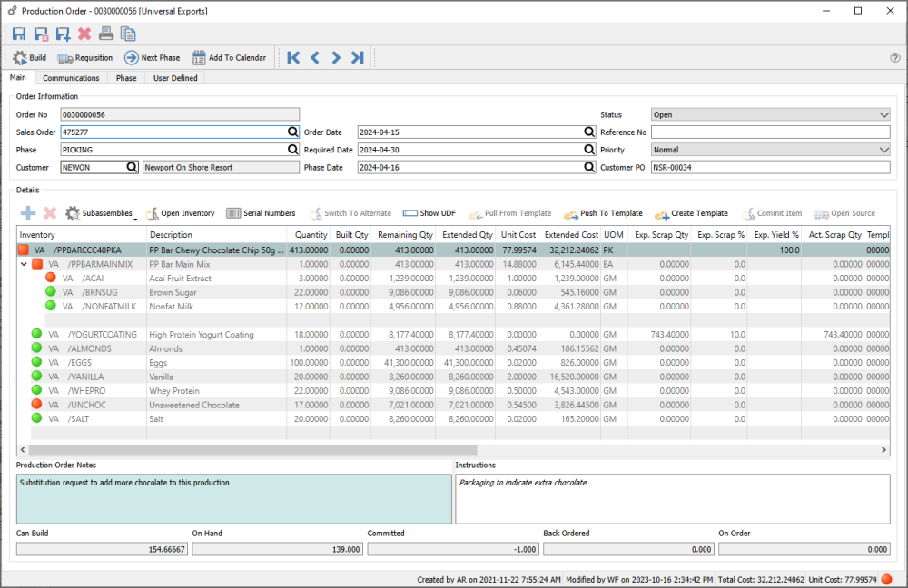Open Serial Numbers for the item
The width and height of the screenshot is (908, 588).
pos(261,213)
